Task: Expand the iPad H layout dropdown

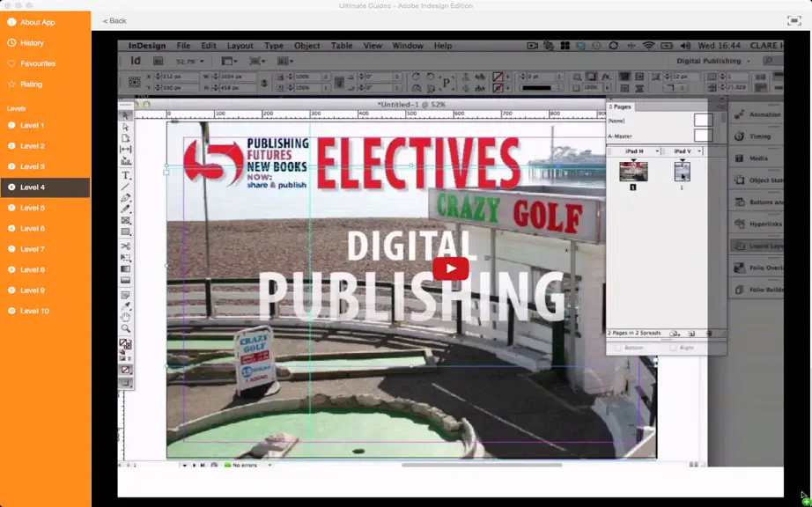Action: 657,151
